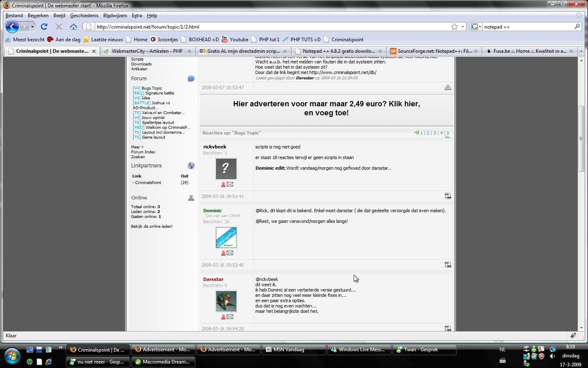Click the search box containing notepad ++
Image resolution: width=588 pixels, height=368 pixels.
tap(528, 27)
